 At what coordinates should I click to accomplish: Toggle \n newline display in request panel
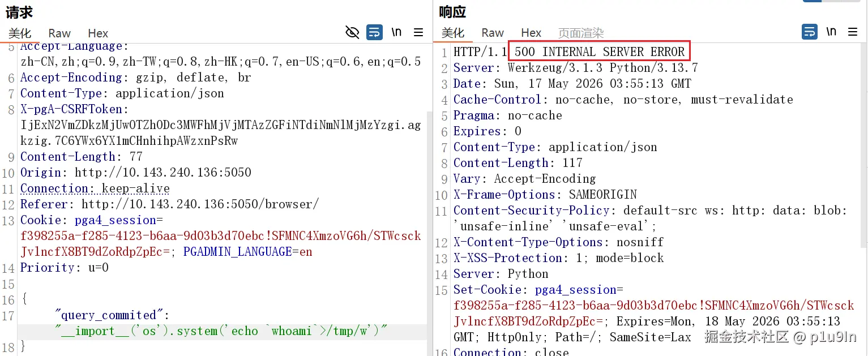point(396,32)
